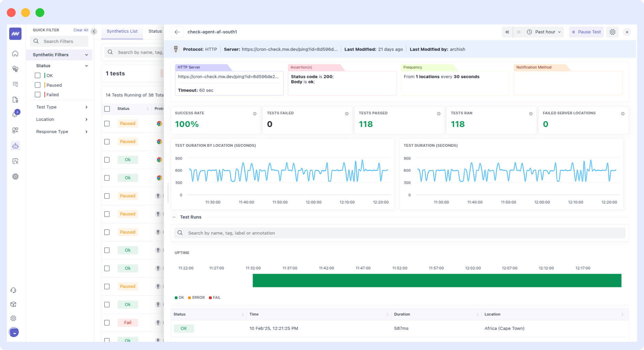644x350 pixels.
Task: Switch to the Synthetics List tab
Action: 122,31
